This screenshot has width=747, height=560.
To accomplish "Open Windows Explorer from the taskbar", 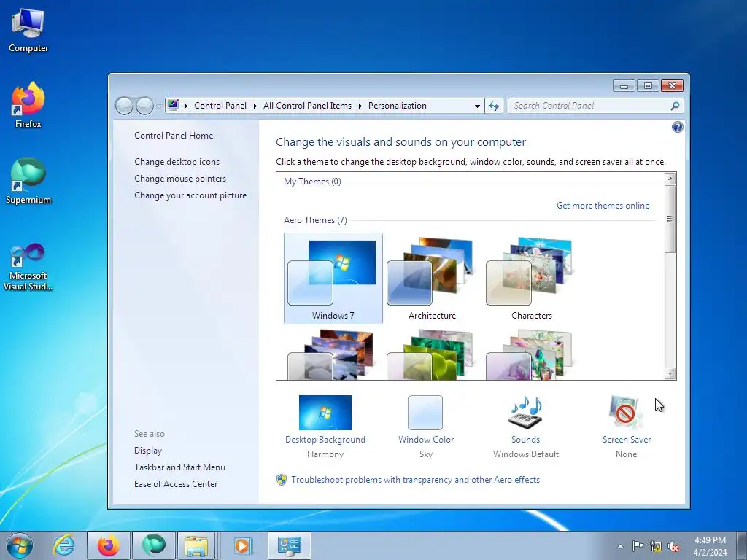I will [x=197, y=545].
